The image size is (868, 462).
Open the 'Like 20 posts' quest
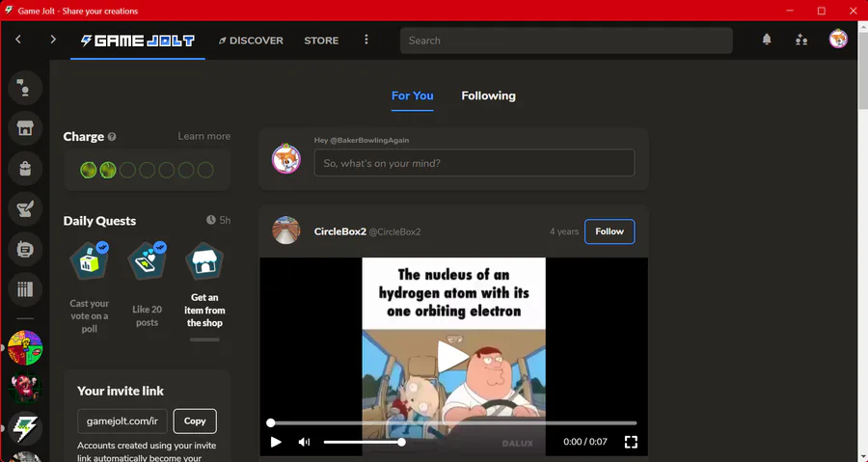147,285
